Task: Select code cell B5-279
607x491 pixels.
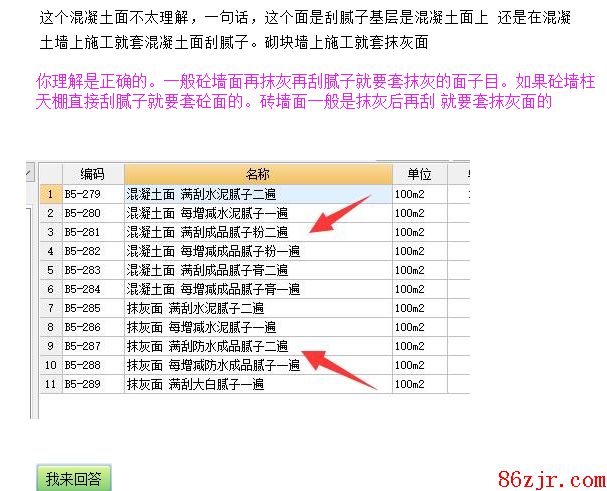Action: 92,193
